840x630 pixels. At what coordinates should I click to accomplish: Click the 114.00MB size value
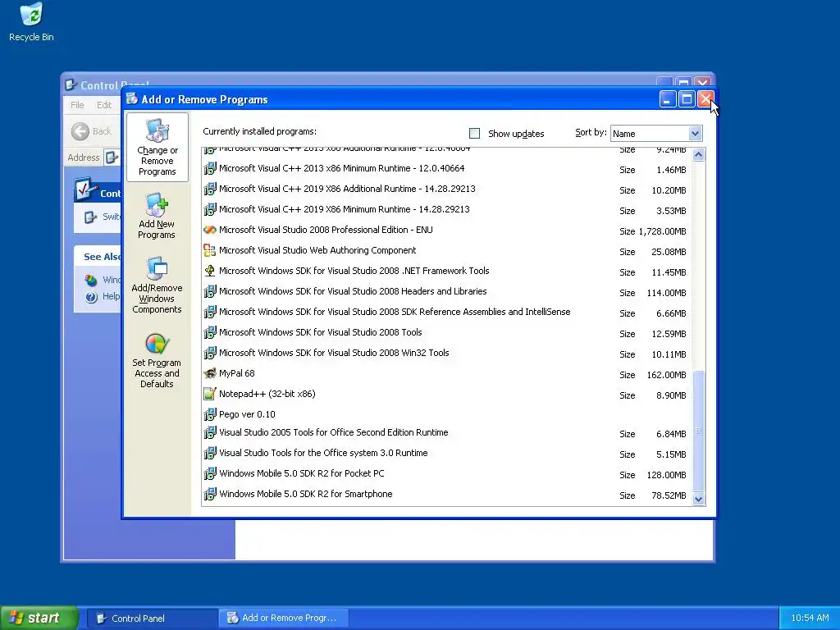point(666,293)
